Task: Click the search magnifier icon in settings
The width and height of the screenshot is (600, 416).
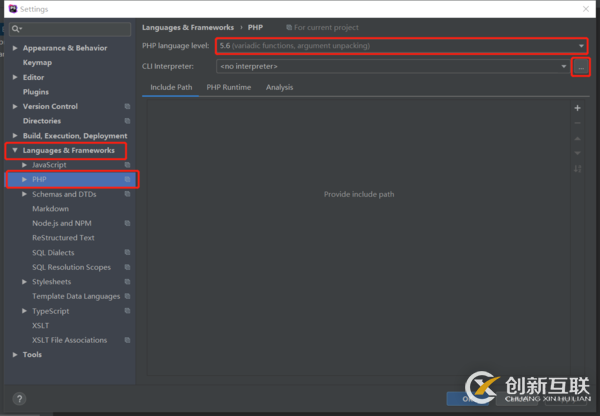Action: pos(16,29)
